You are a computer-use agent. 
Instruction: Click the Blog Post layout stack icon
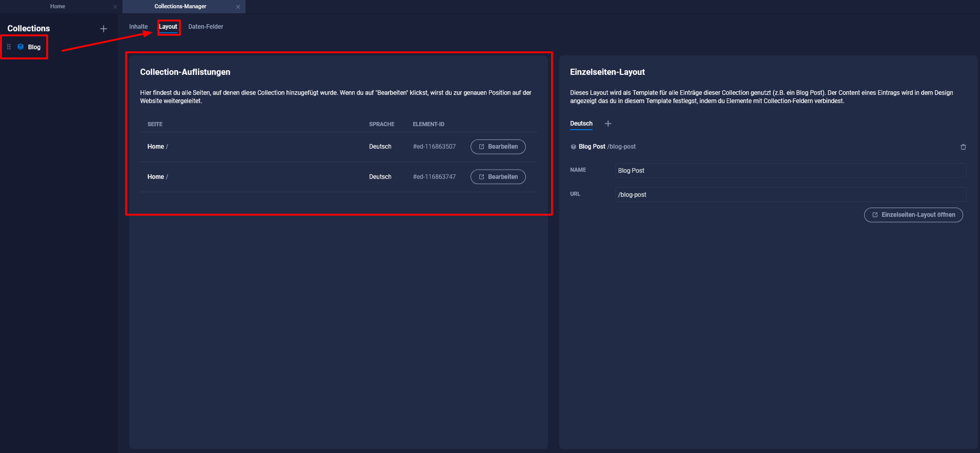click(x=574, y=147)
